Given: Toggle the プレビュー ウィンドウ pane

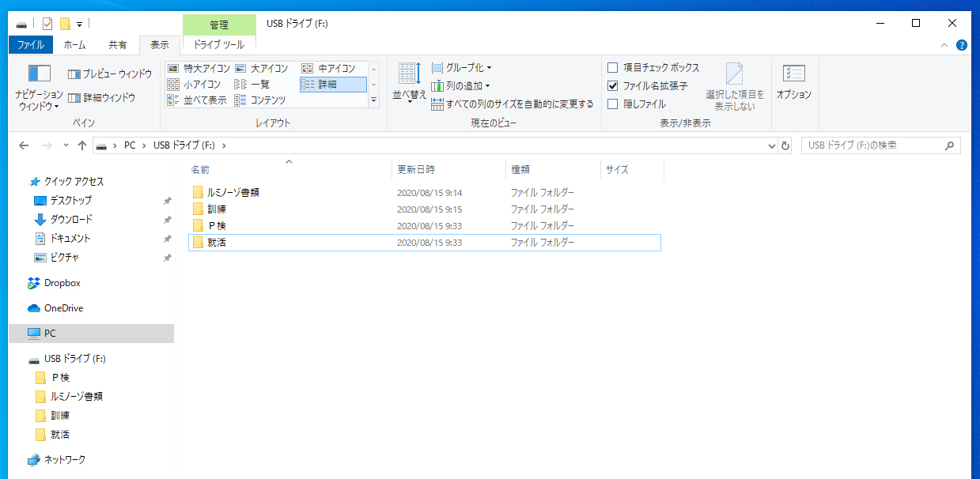Looking at the screenshot, I should pos(109,74).
